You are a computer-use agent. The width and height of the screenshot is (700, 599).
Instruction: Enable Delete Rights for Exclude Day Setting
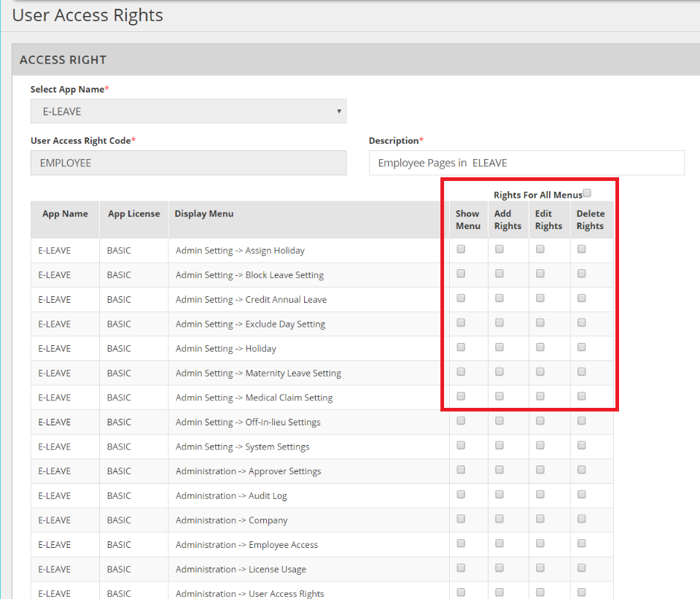point(582,323)
